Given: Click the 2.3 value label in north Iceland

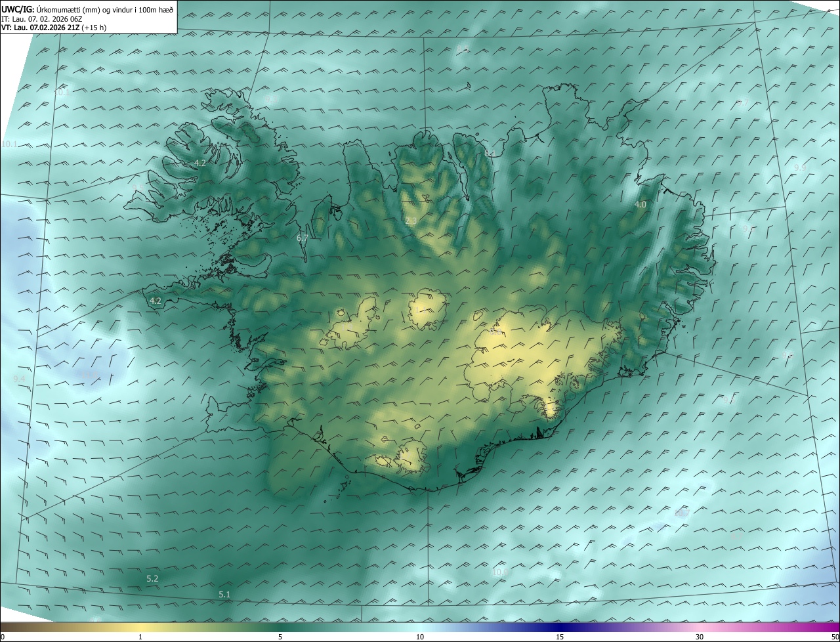Looking at the screenshot, I should point(411,221).
